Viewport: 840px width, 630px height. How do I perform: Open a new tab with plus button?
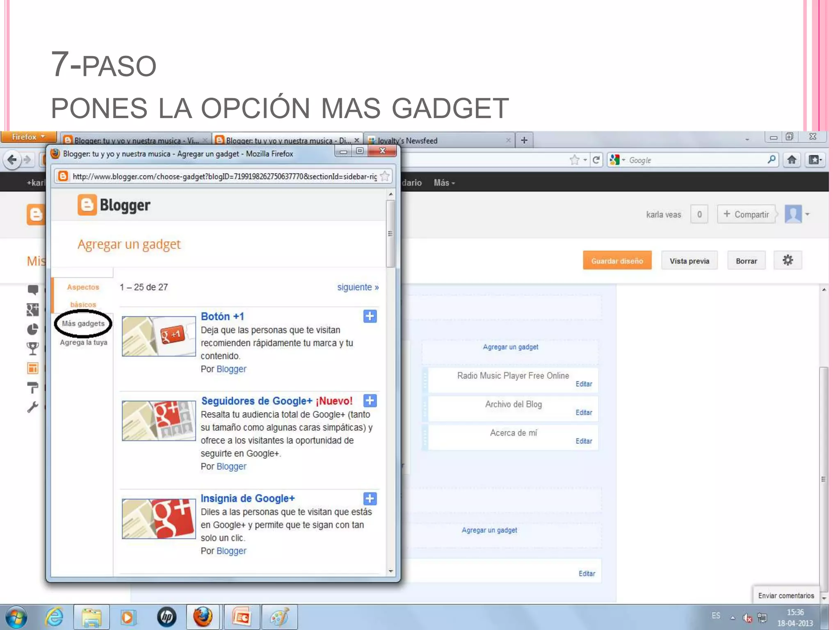(x=524, y=140)
